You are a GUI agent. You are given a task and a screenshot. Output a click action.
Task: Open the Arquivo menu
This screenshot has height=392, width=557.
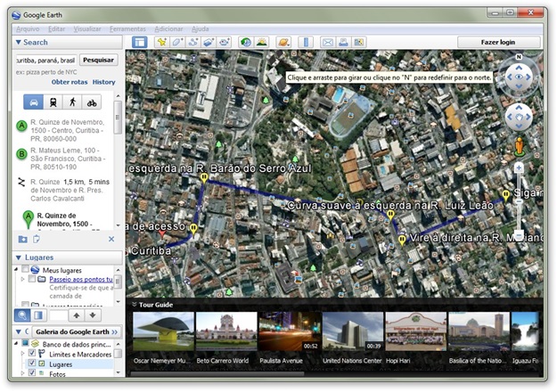28,29
